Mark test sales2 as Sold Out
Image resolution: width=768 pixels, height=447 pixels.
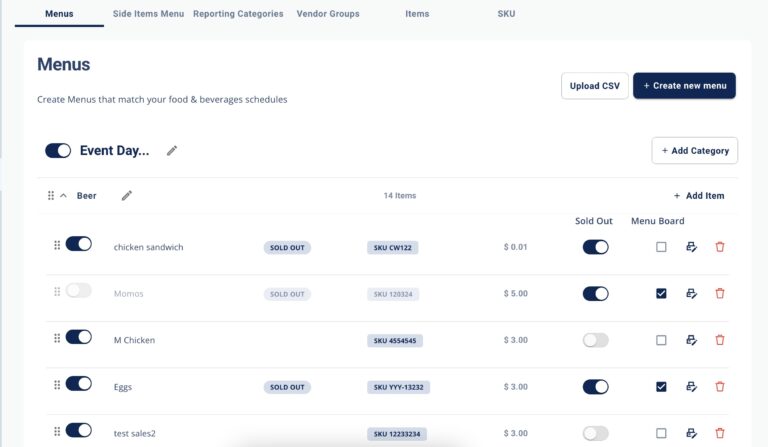[x=596, y=433]
